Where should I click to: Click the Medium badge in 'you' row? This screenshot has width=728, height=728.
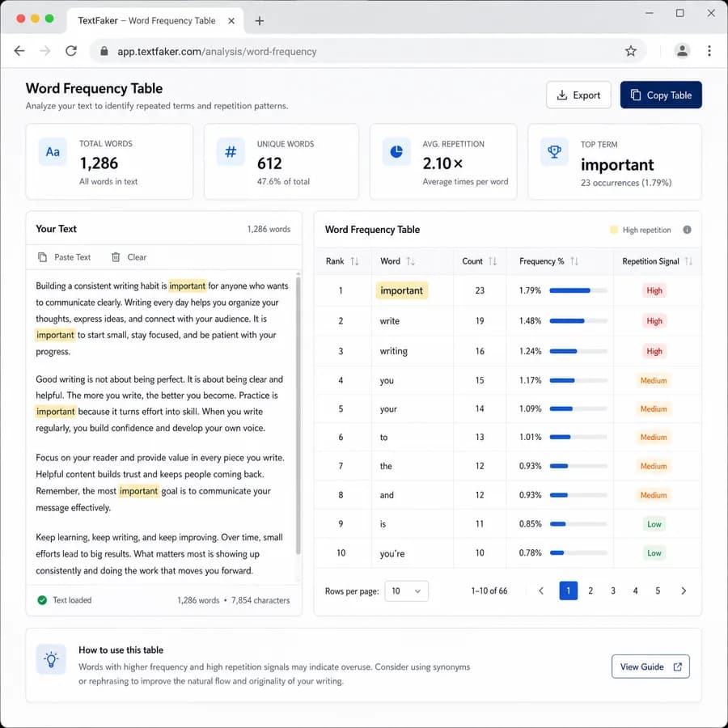[x=654, y=381]
